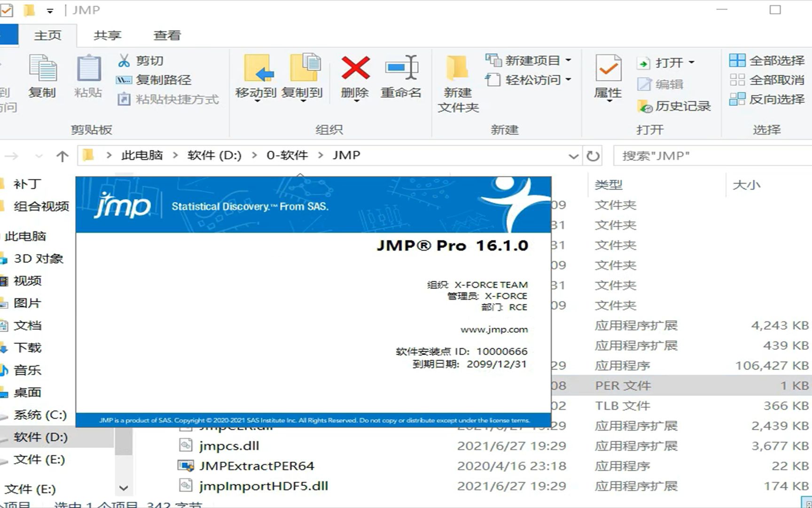Click the search JMP input field

click(712, 156)
